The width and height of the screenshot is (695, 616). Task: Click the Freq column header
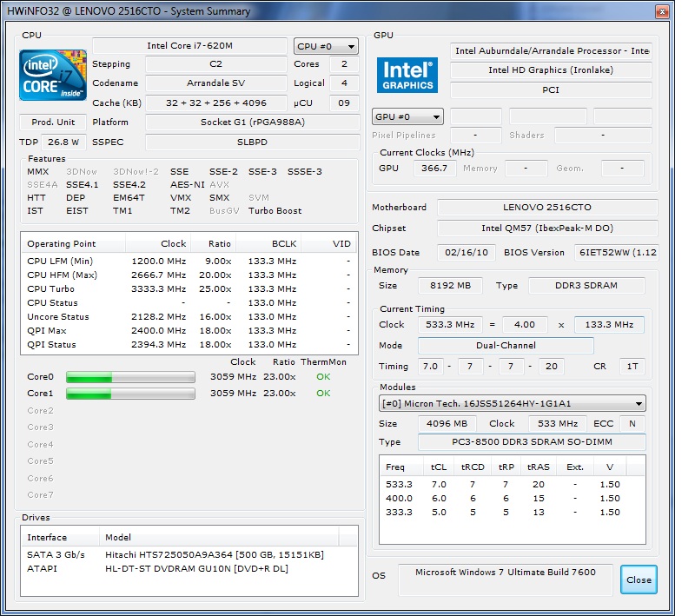401,467
